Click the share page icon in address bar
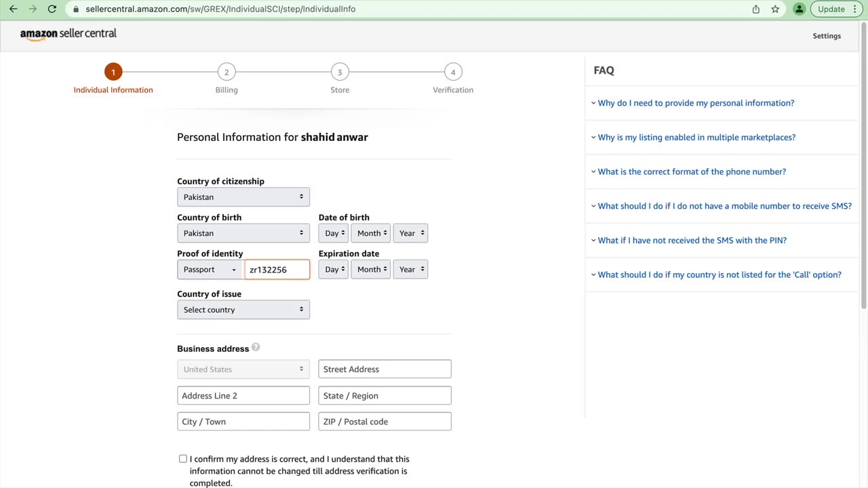Image resolution: width=868 pixels, height=488 pixels. 756,9
